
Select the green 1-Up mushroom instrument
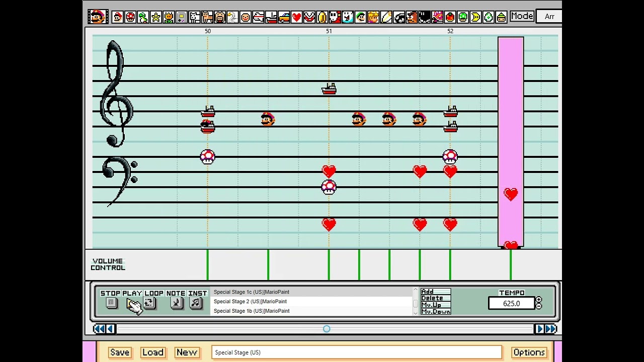click(463, 17)
